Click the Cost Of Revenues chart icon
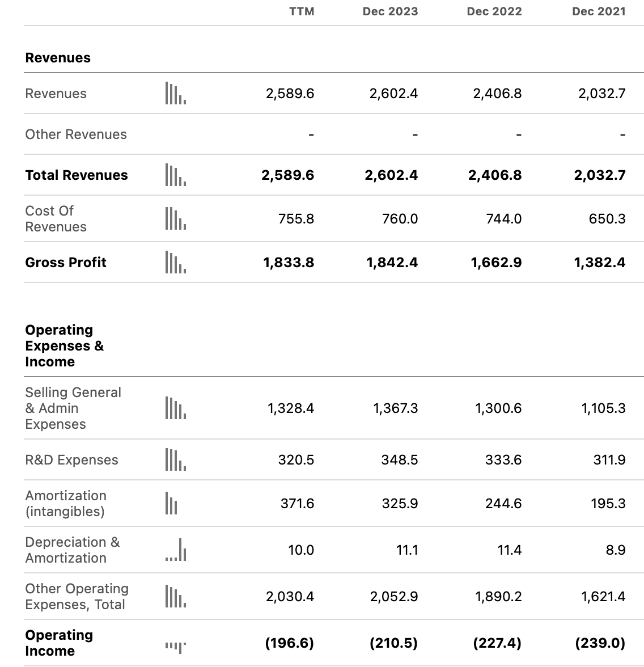The image size is (644, 667). coord(175,219)
